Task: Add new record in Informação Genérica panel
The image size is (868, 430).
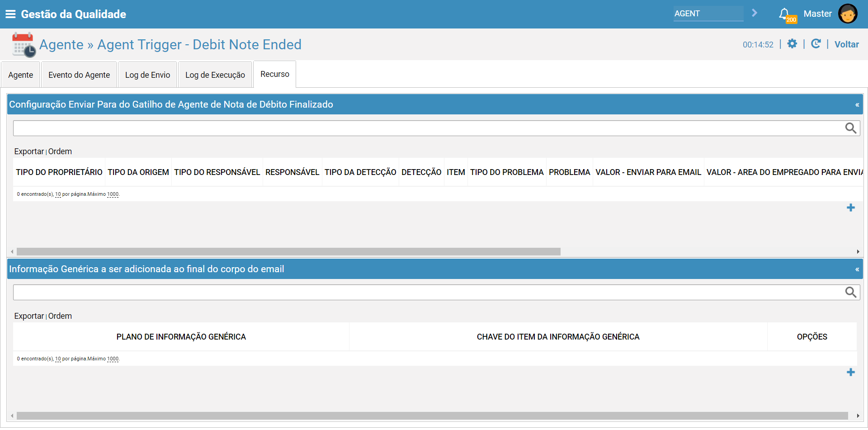Action: click(851, 372)
